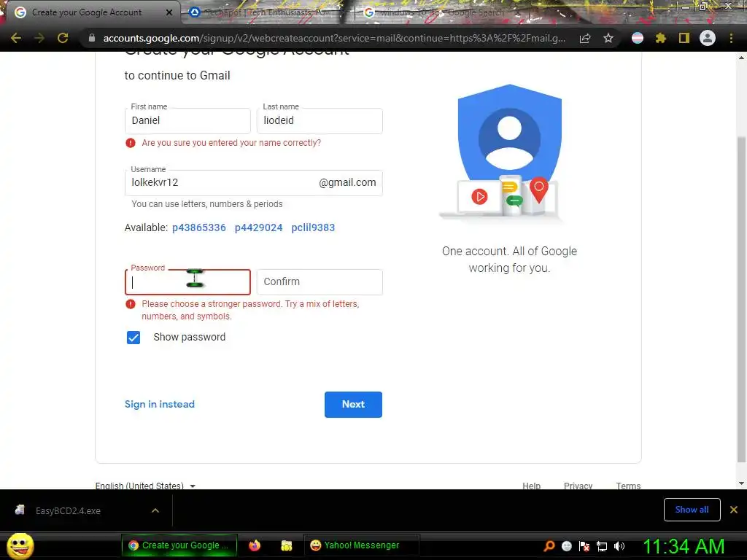Click the blue Next button

[x=353, y=404]
